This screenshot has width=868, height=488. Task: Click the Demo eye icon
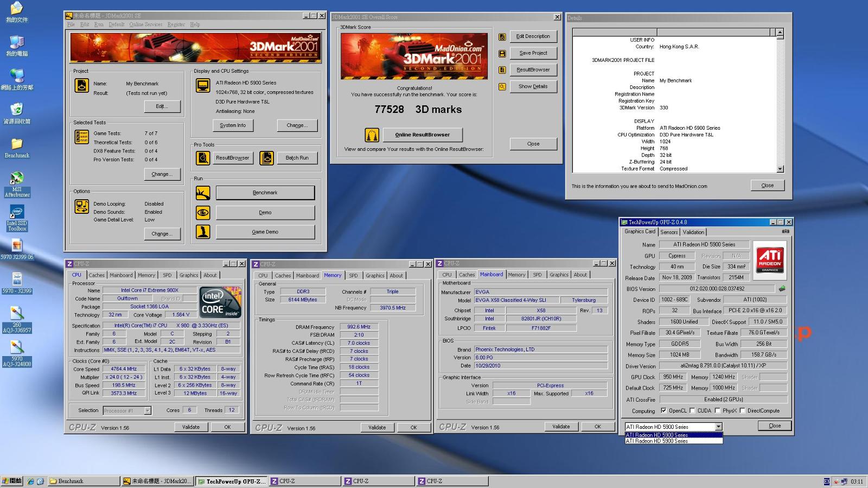coord(203,212)
